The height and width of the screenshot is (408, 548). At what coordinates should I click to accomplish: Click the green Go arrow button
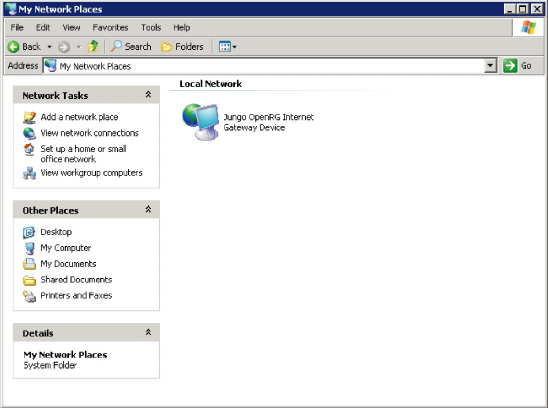tap(510, 65)
